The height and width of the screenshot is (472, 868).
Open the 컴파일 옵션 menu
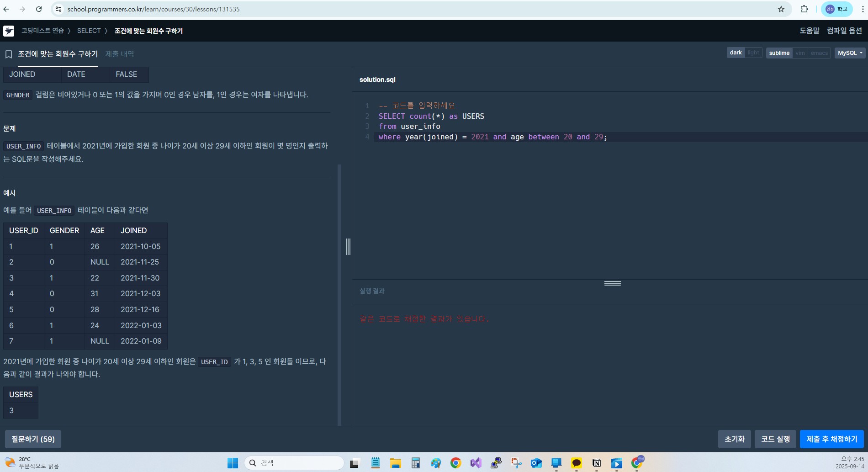tap(844, 31)
